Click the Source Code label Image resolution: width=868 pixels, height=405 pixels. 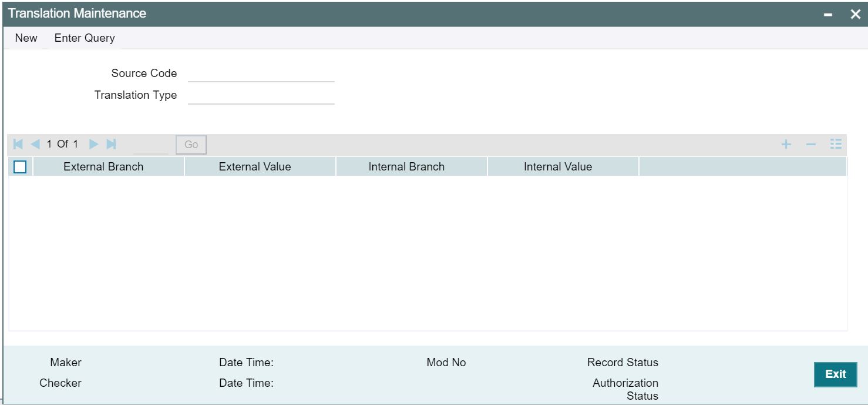coord(144,73)
